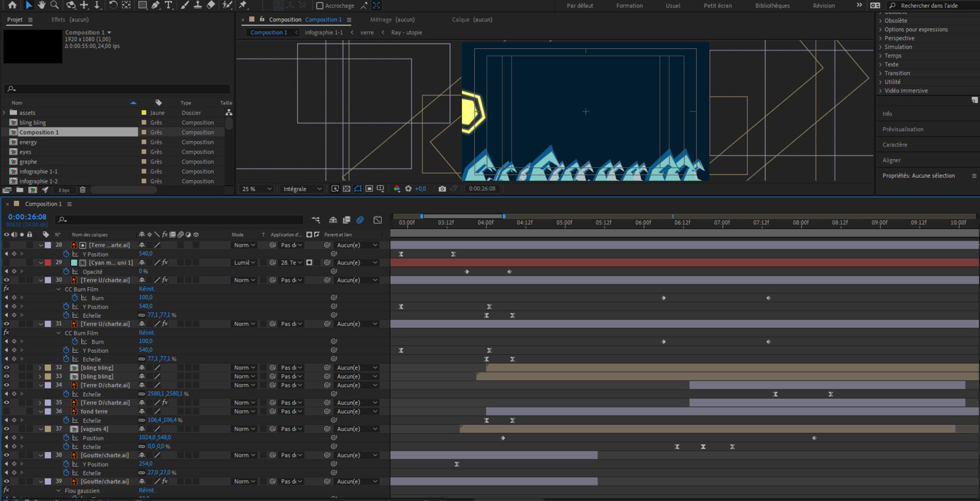Image resolution: width=980 pixels, height=501 pixels.
Task: Hide layer 37 vagues 4
Action: [7, 429]
